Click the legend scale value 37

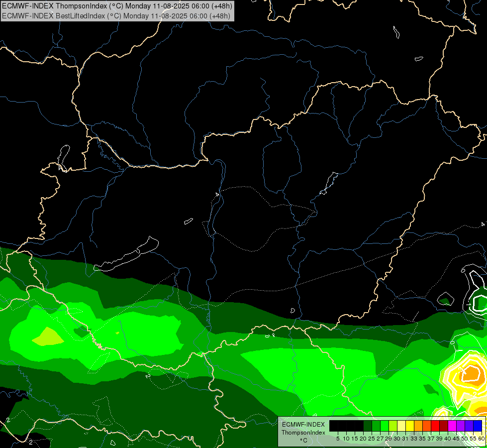click(x=431, y=439)
